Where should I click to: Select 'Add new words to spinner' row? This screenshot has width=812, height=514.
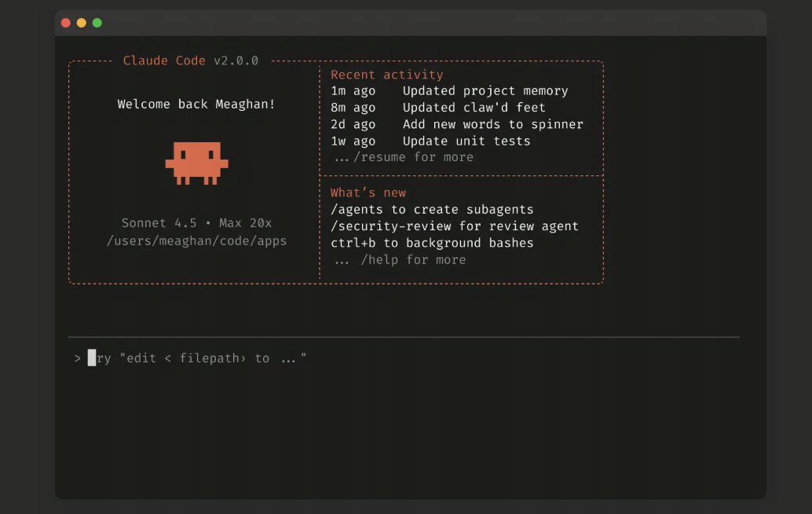pyautogui.click(x=457, y=124)
